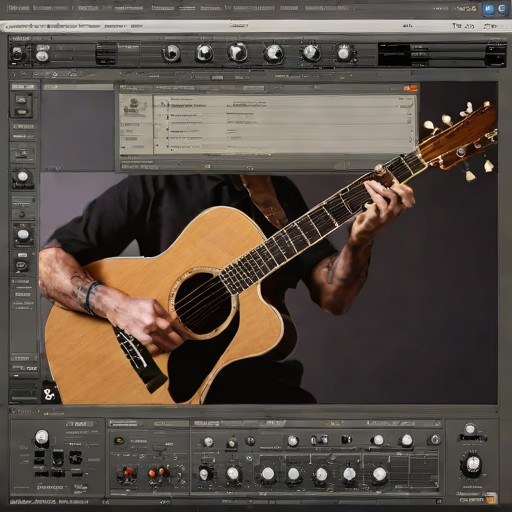The image size is (512, 512).
Task: Click the blue icon in the top-right corner
Action: tap(488, 9)
